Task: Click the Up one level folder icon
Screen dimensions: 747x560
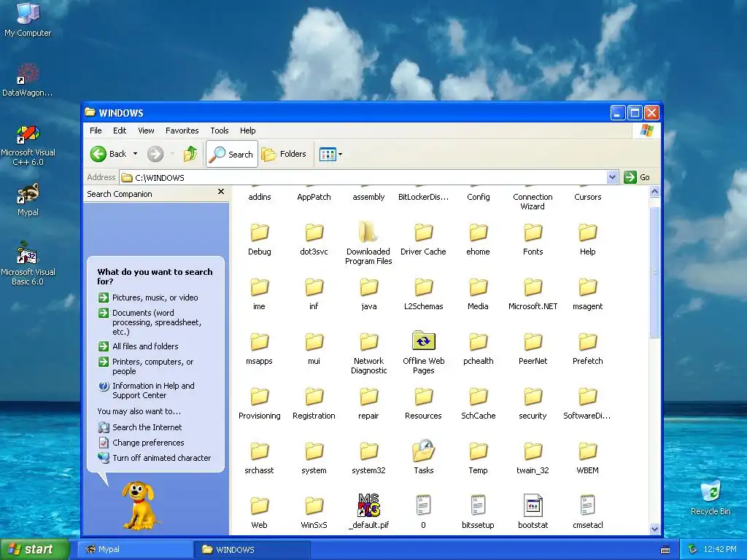Action: 190,154
